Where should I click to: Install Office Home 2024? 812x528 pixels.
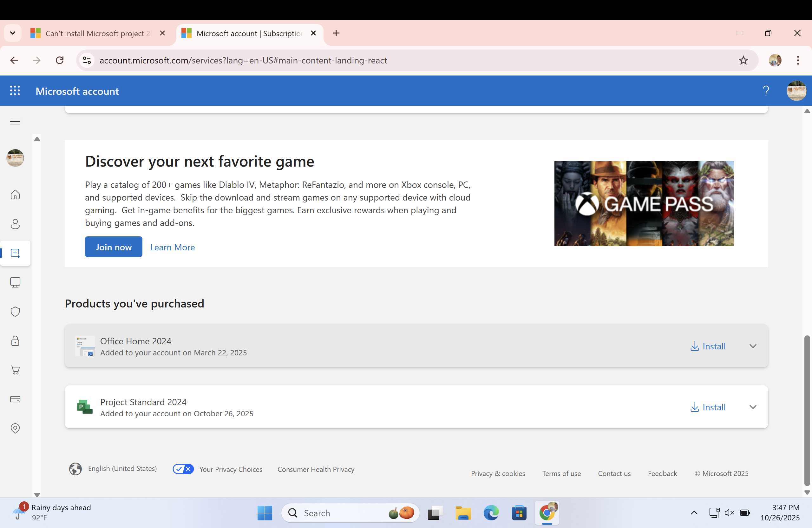point(708,346)
